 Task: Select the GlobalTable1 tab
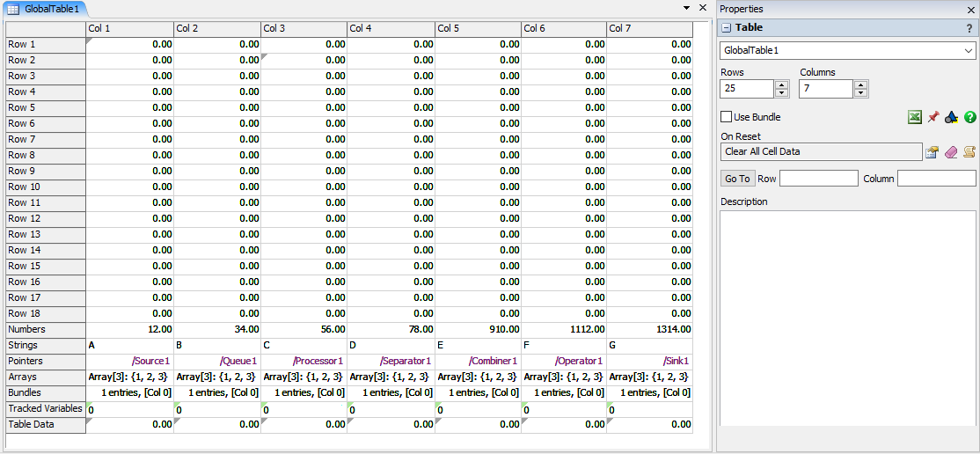click(44, 8)
